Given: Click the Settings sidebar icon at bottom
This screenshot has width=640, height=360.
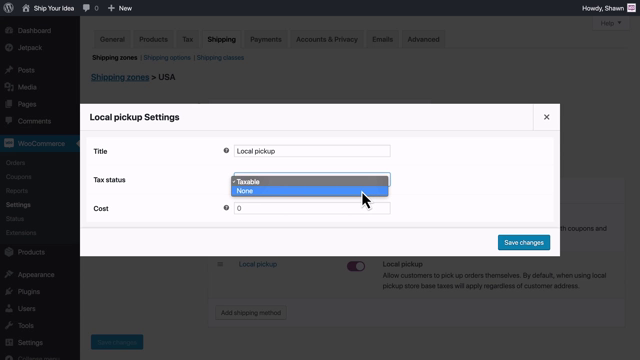Looking at the screenshot, I should 9,342.
